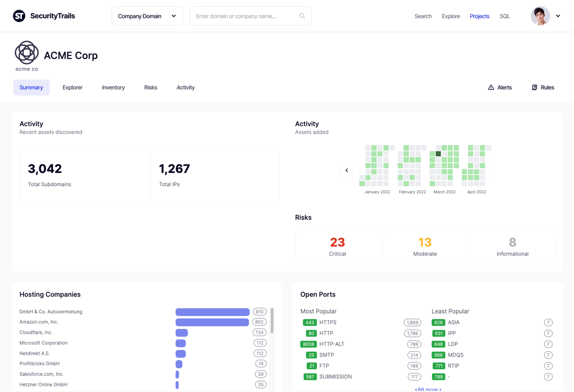Click the 443 HTTPS port badge
This screenshot has width=574, height=392.
click(x=310, y=322)
